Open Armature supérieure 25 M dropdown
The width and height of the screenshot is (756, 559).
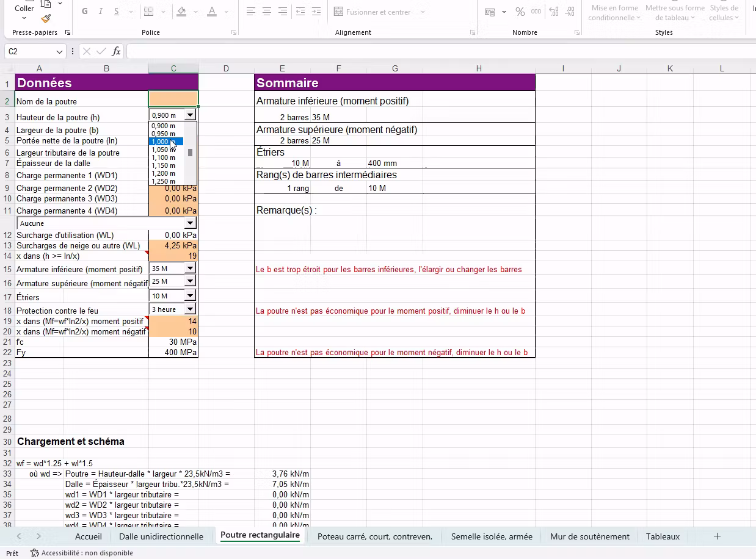tap(190, 281)
